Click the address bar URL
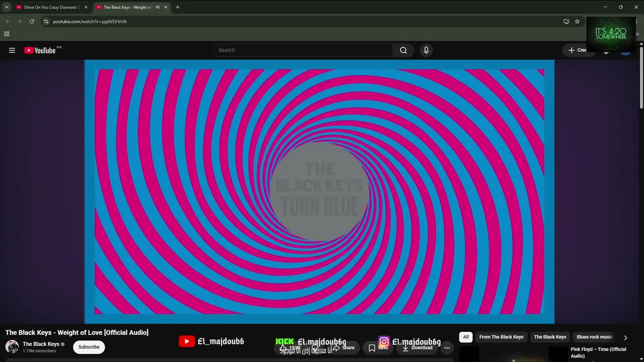644x362 pixels. point(90,22)
